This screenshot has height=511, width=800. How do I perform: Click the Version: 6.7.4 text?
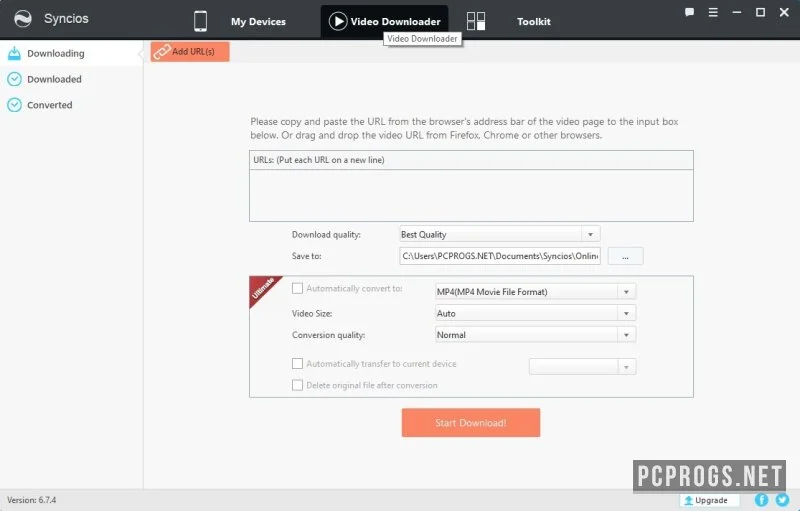[x=32, y=500]
